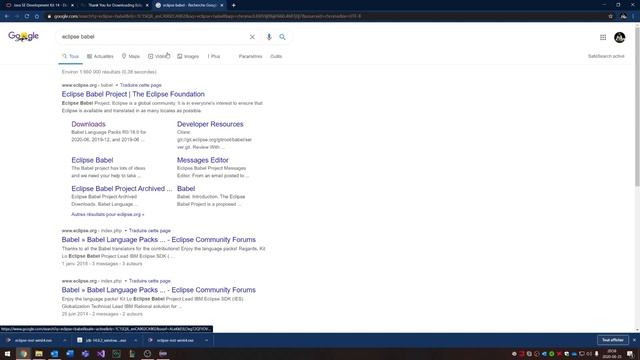Click the SafeSearch actif label
Viewport: 640px width, 360px height.
[606, 56]
